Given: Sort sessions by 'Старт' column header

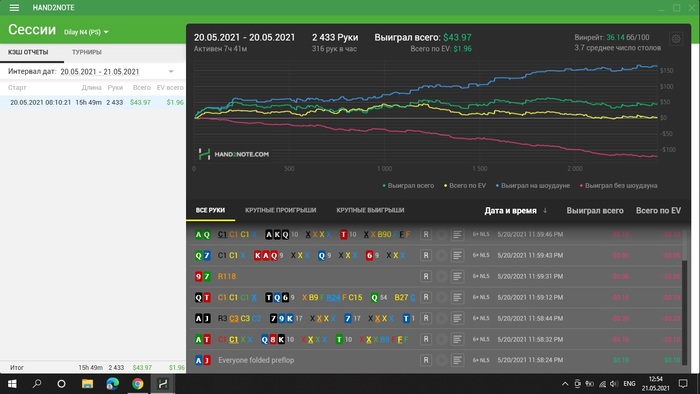Looking at the screenshot, I should (17, 87).
